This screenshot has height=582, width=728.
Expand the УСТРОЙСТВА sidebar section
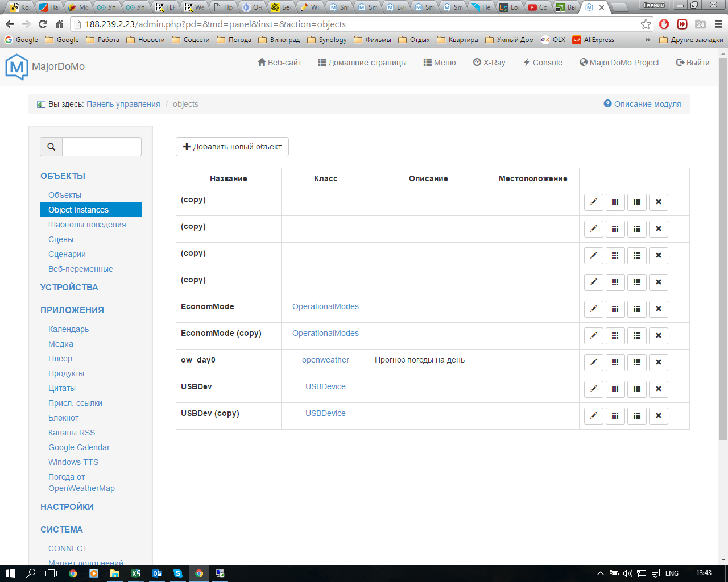coord(69,288)
